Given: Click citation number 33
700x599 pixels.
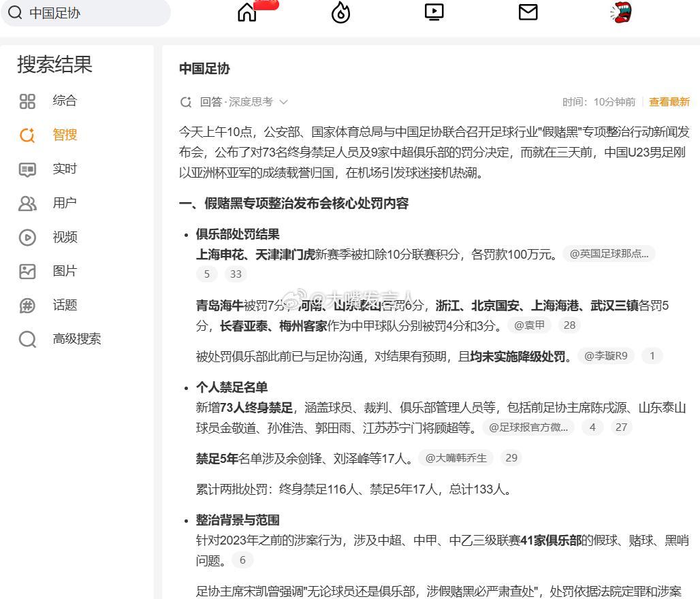Looking at the screenshot, I should [x=236, y=274].
